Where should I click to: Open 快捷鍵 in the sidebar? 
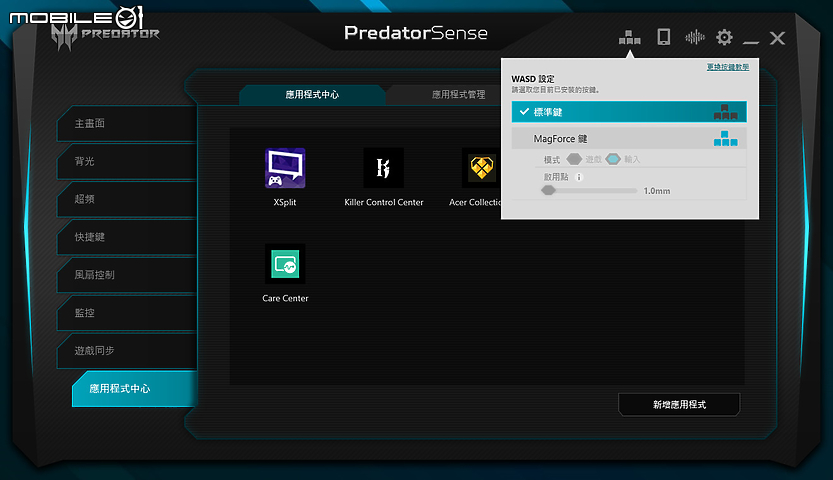pos(126,237)
